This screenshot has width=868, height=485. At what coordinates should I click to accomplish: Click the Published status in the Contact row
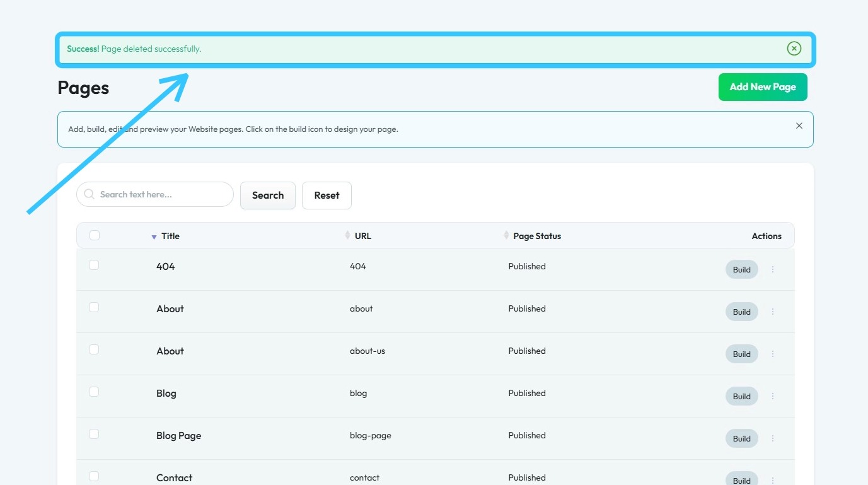(x=527, y=477)
